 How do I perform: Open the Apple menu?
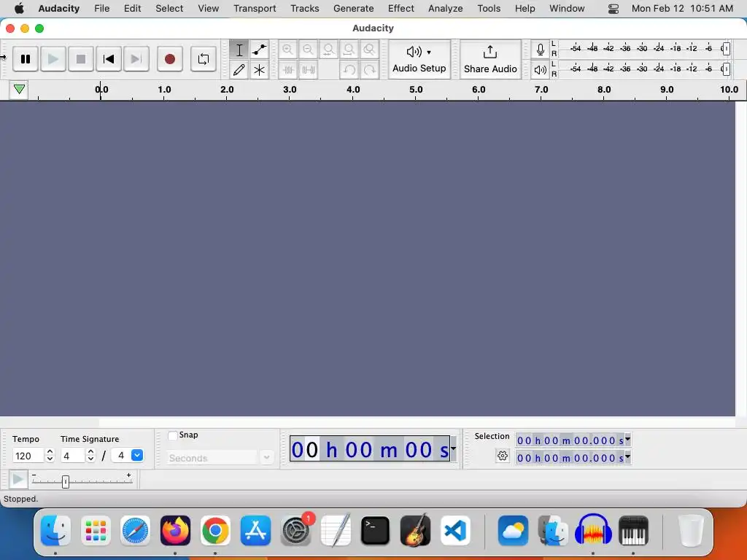(19, 9)
